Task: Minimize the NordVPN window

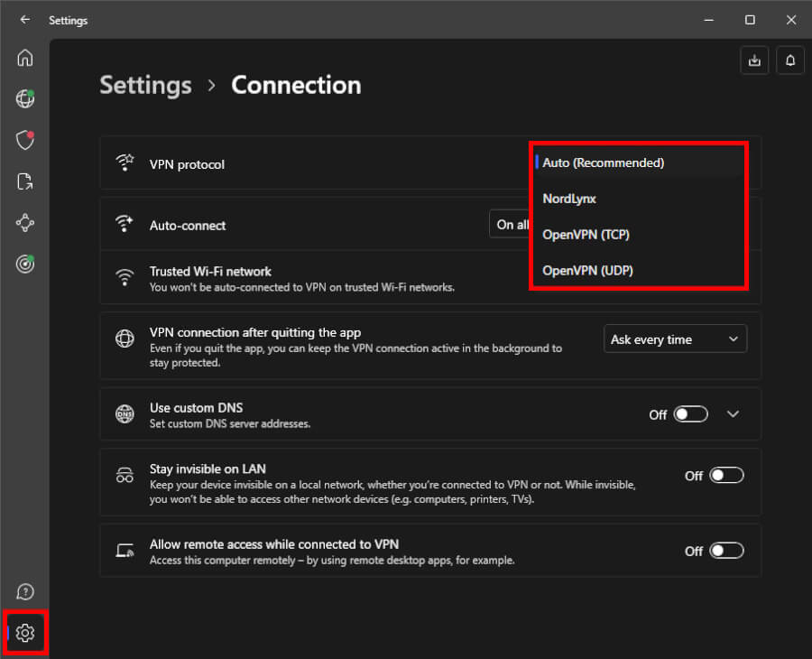Action: click(x=709, y=20)
